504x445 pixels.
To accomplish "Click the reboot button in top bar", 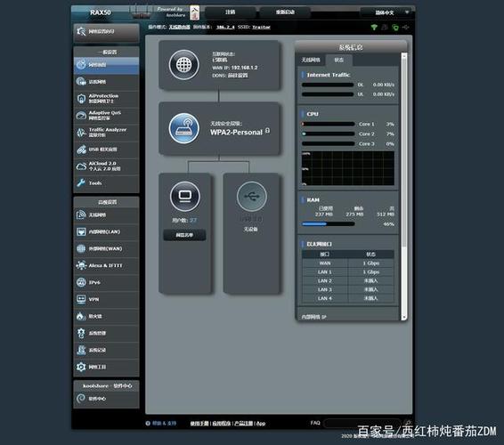I will (285, 12).
